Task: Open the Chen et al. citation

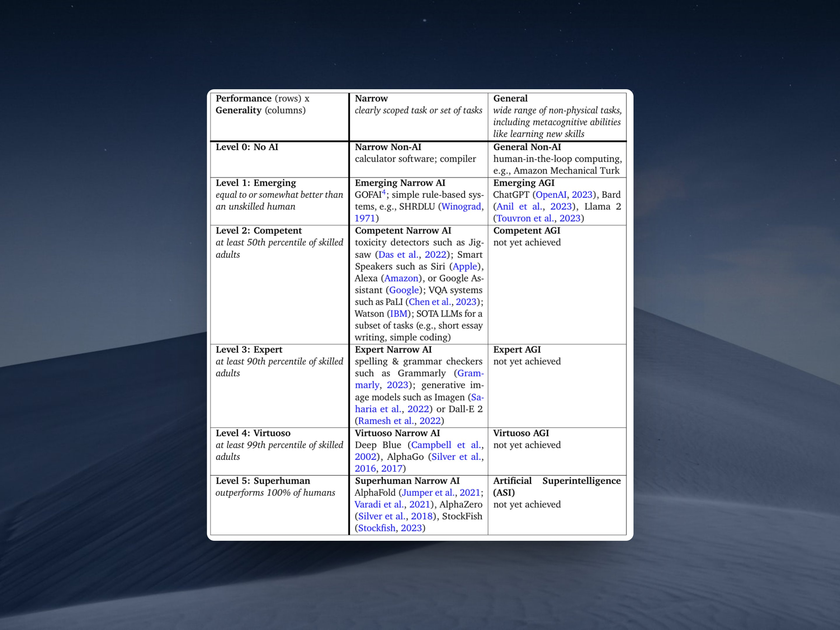Action: (430, 302)
